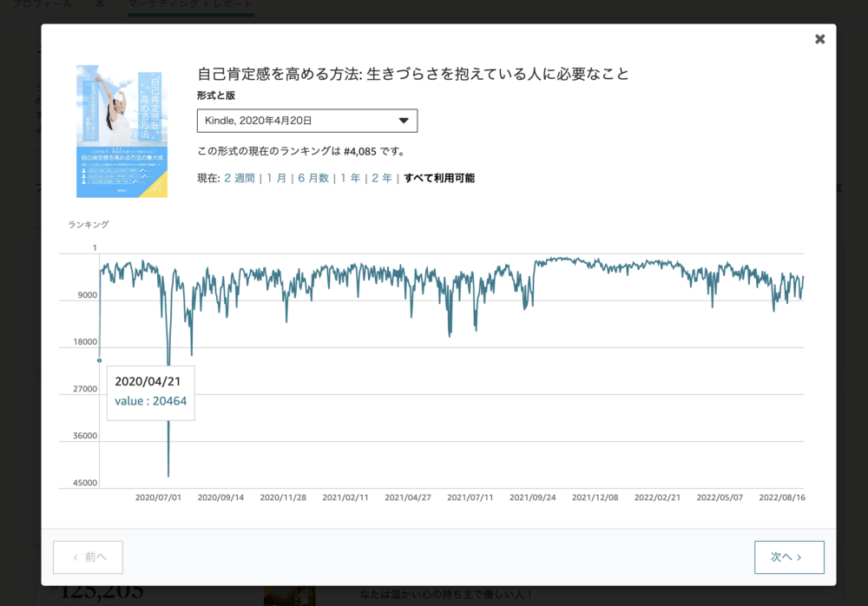The width and height of the screenshot is (868, 606).
Task: Click the 次へ next button
Action: (789, 557)
